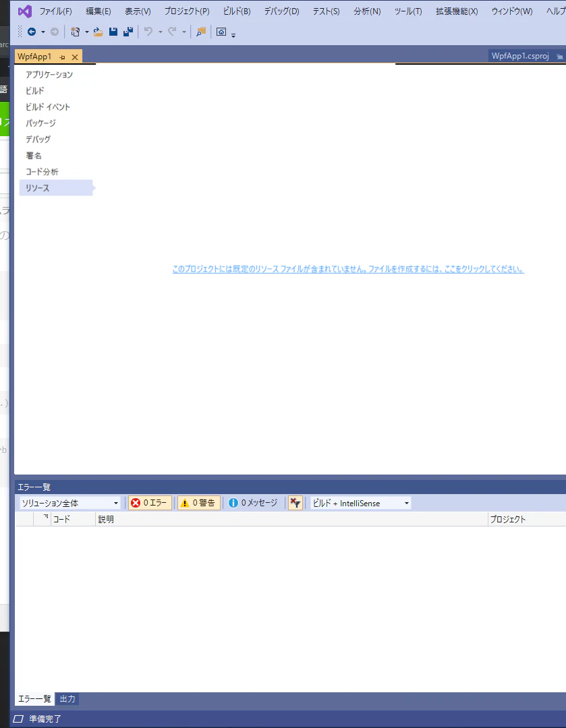The image size is (566, 728).
Task: Select the パッケージ properties page
Action: pos(40,123)
